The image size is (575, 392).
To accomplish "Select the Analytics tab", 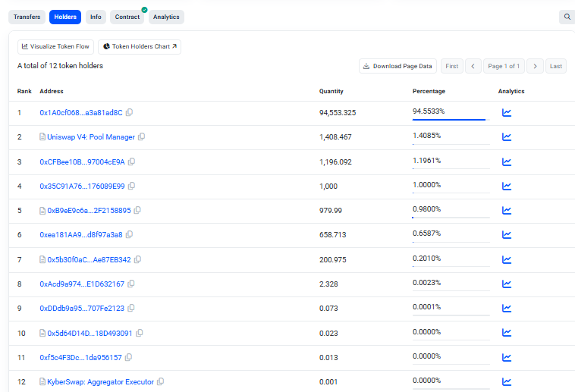I will tap(166, 17).
